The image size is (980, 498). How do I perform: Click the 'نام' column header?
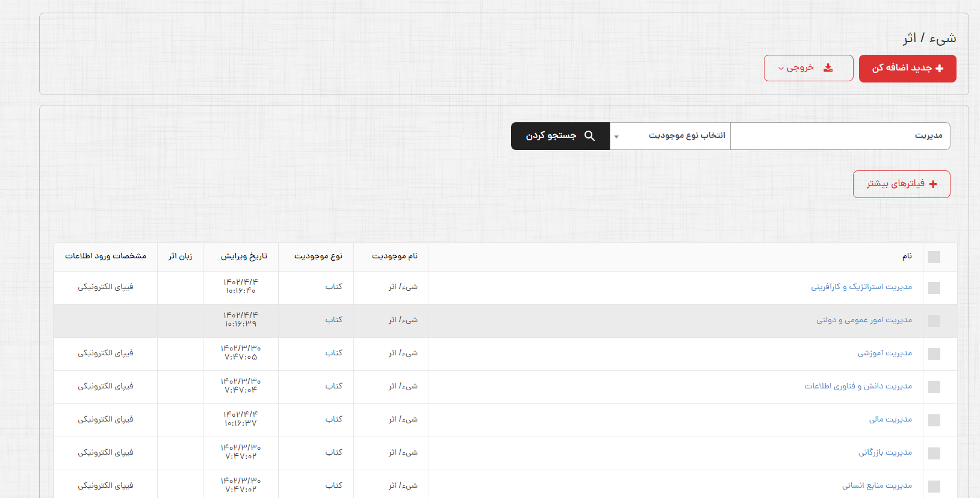[907, 257]
